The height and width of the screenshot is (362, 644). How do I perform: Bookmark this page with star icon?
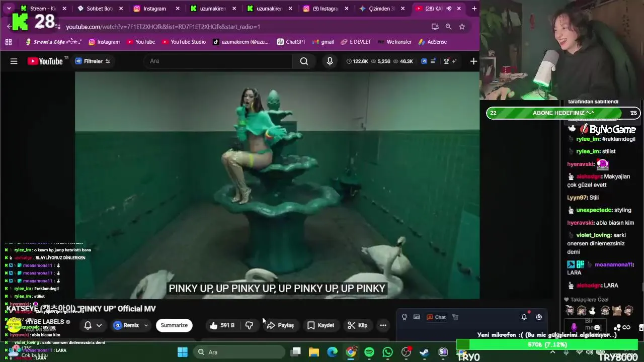(462, 27)
